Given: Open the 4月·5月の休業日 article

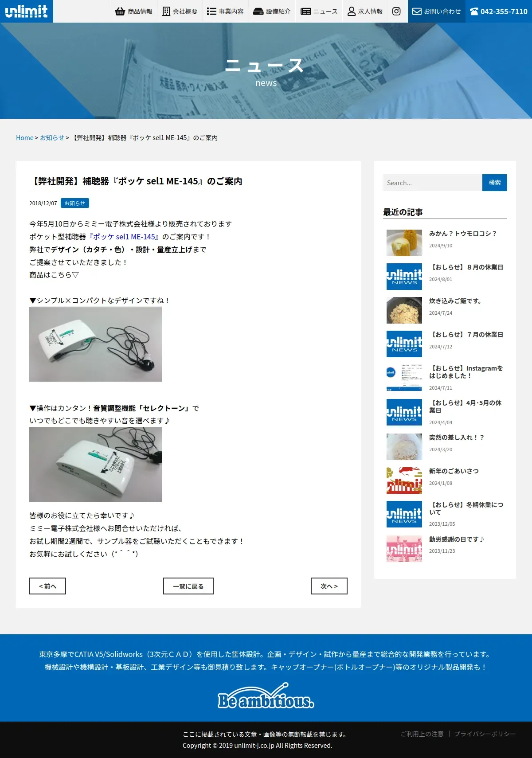Looking at the screenshot, I should coord(465,406).
